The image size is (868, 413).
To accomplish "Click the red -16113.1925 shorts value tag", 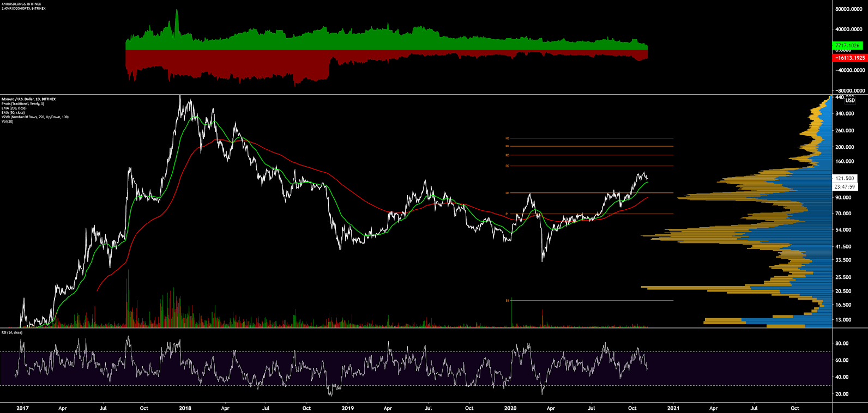I will click(x=850, y=58).
